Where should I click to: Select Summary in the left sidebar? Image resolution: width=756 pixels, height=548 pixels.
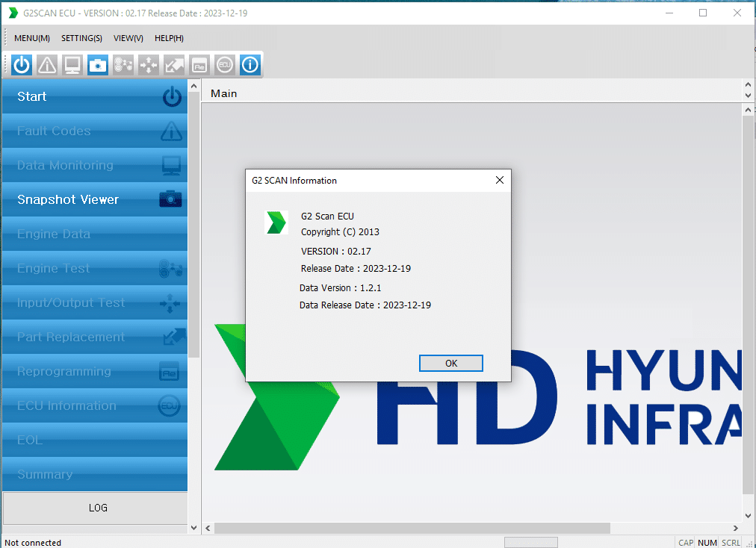(x=94, y=474)
